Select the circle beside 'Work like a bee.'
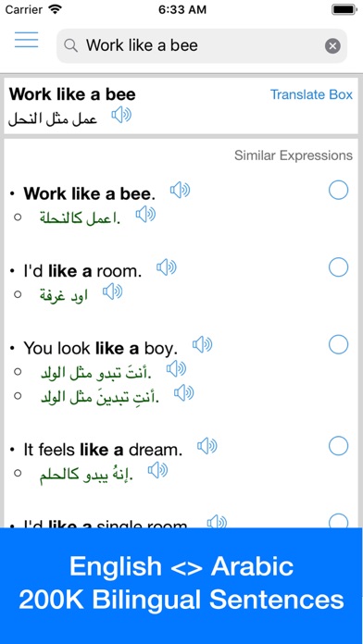This screenshot has width=363, height=644. tap(338, 190)
